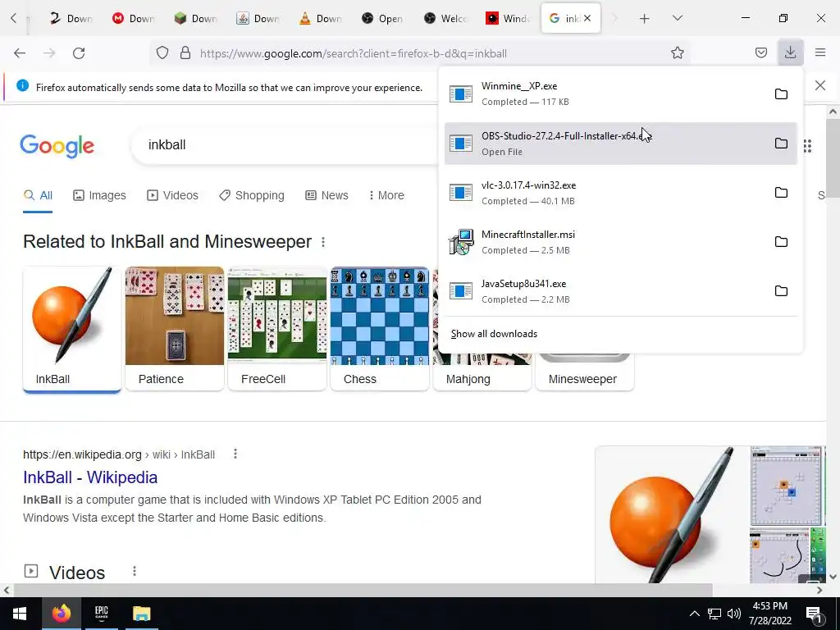This screenshot has height=630, width=840.
Task: Select the Chess related card
Action: pyautogui.click(x=380, y=329)
